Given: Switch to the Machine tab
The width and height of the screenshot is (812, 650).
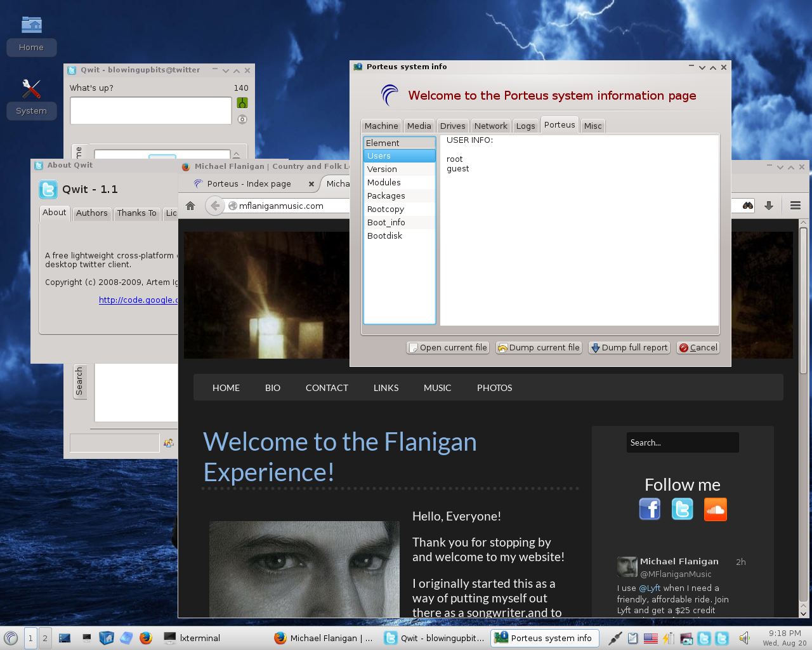Looking at the screenshot, I should 381,126.
